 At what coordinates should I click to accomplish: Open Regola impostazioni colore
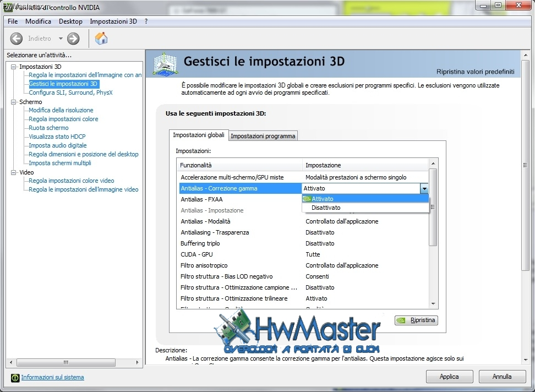63,119
